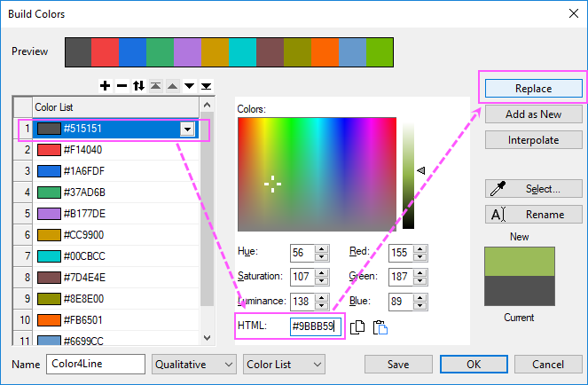
Task: Click the New color swatch
Action: 520,262
